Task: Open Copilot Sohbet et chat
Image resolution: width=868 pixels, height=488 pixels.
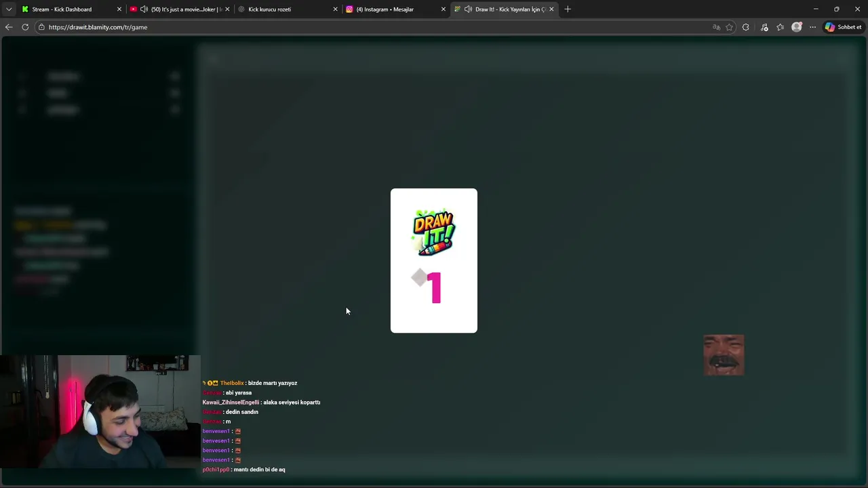Action: [843, 27]
